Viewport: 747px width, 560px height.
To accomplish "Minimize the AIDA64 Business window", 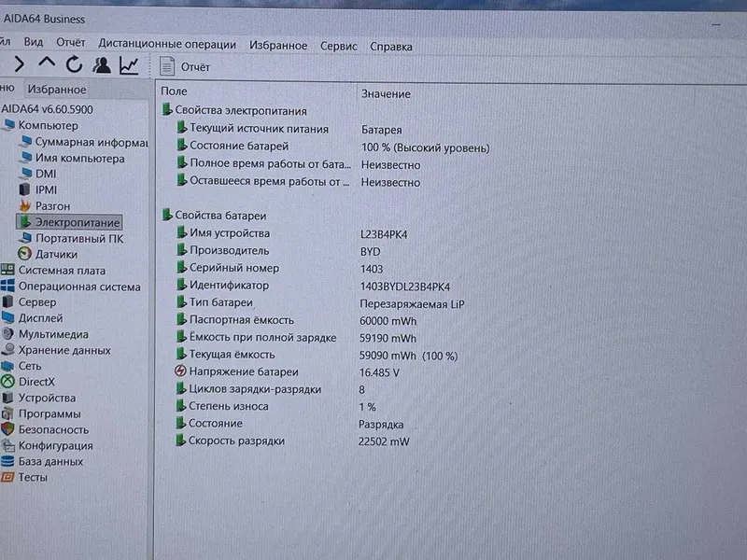I will (716, 25).
